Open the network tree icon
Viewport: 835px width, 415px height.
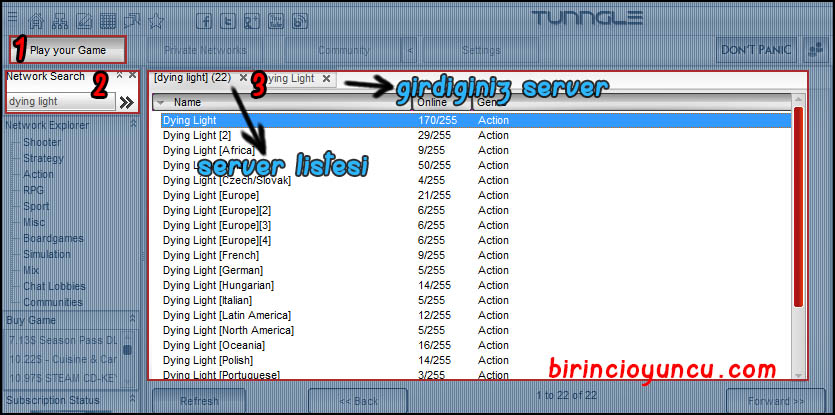[60, 21]
